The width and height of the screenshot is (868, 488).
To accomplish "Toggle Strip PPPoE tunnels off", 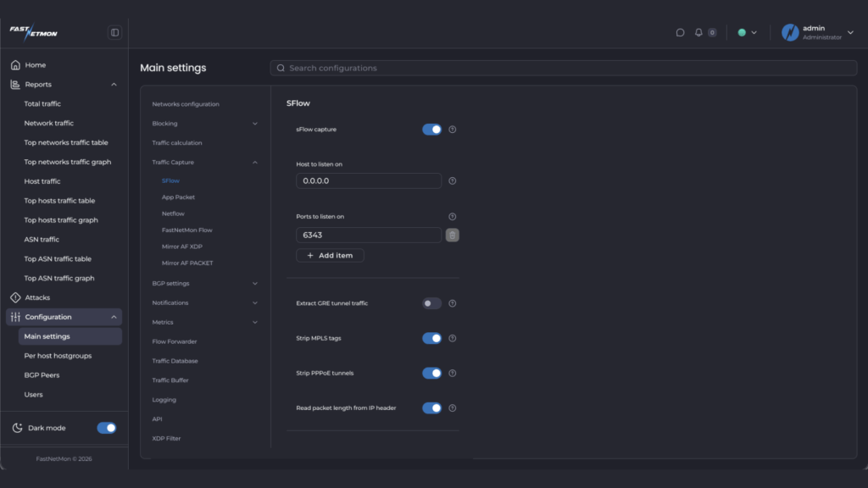I will (432, 373).
